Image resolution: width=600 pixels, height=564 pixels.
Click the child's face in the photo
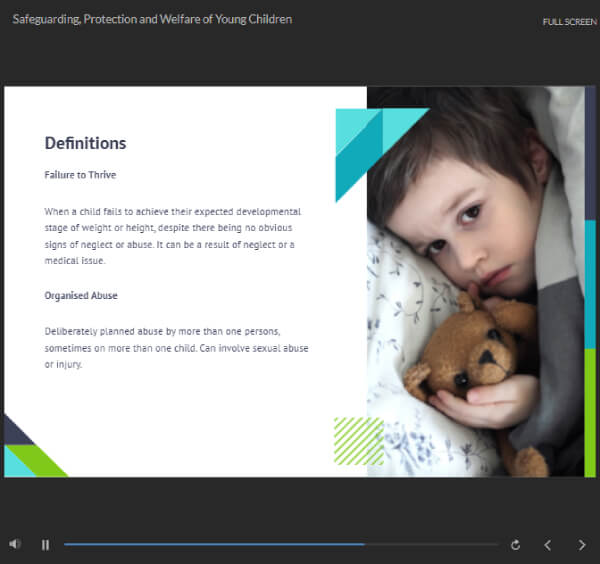click(470, 200)
